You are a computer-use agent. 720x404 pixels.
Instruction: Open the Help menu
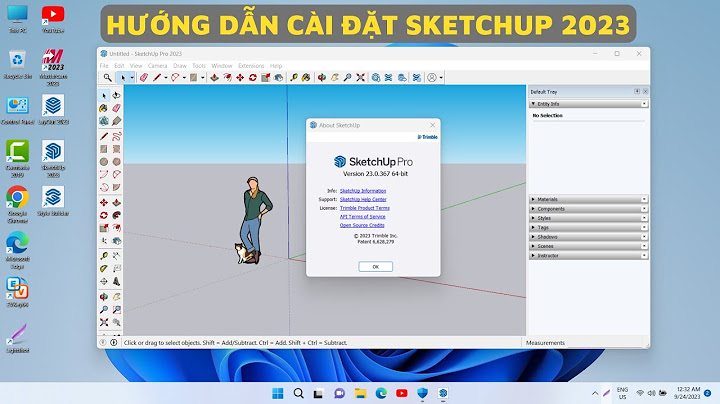[x=276, y=66]
